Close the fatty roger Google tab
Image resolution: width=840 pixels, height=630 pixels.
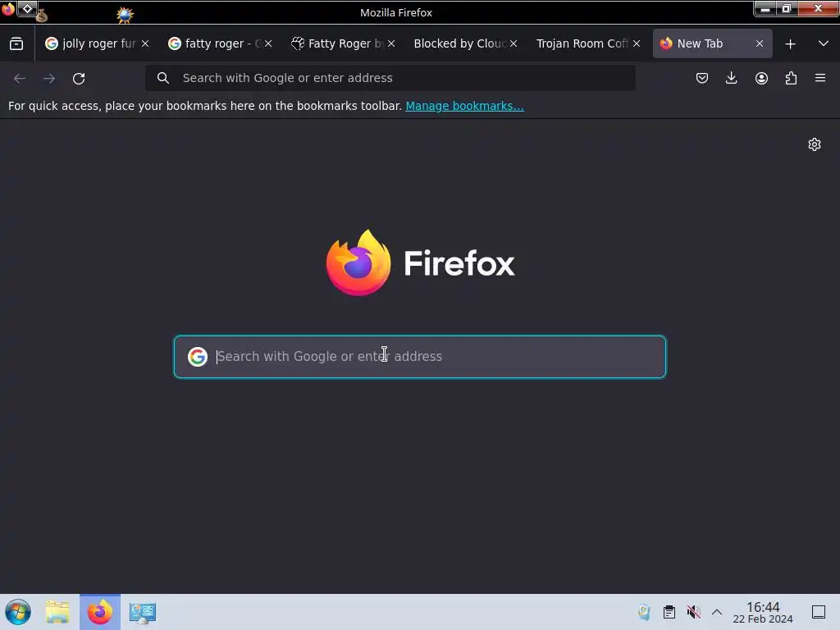pos(268,44)
